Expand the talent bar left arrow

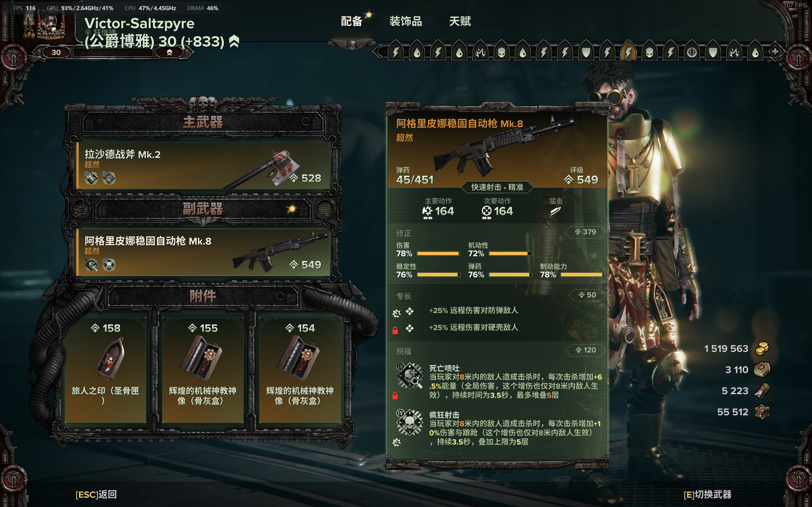(379, 52)
